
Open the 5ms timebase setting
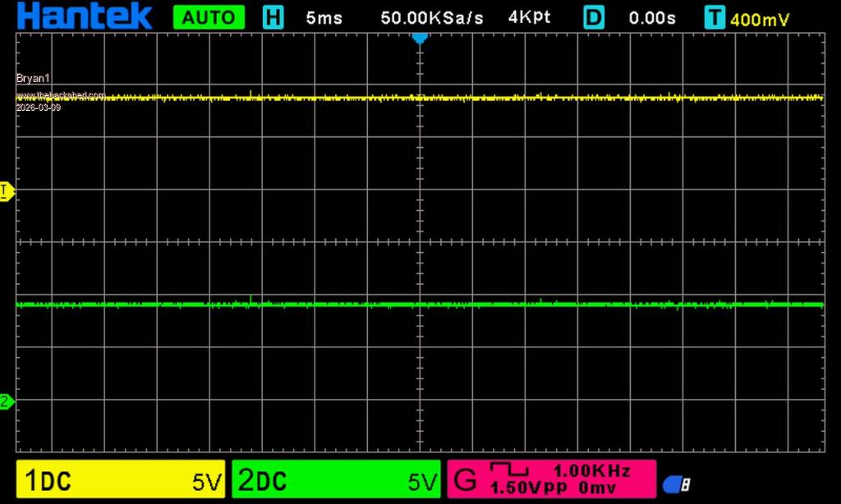(x=324, y=17)
